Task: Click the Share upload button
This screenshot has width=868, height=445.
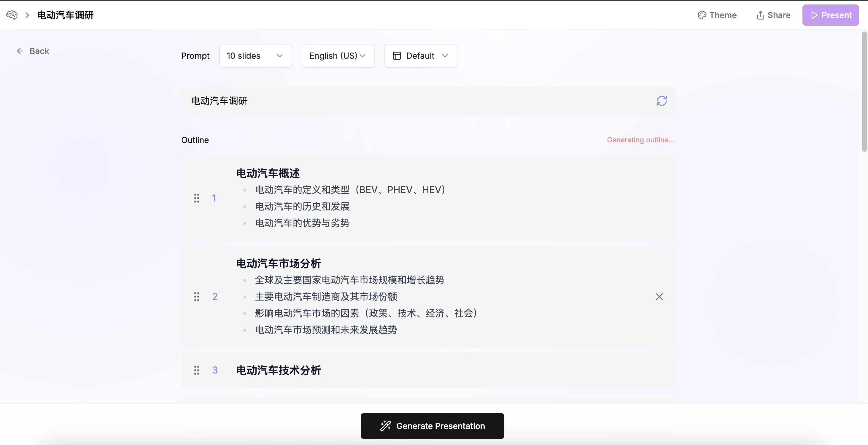Action: [x=773, y=15]
